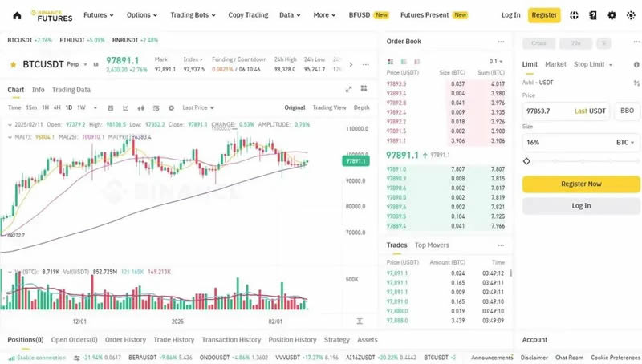The width and height of the screenshot is (642, 364).
Task: Switch chart to Depth view
Action: coord(362,107)
